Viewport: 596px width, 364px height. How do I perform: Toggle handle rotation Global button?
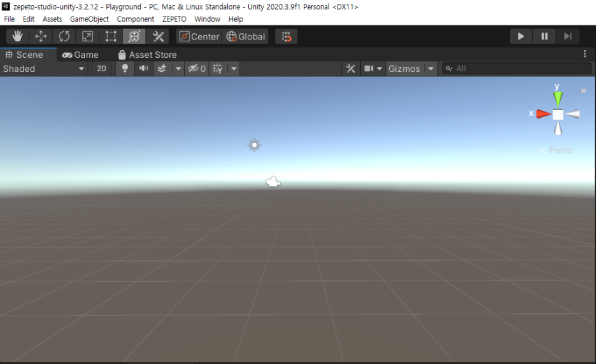click(246, 36)
